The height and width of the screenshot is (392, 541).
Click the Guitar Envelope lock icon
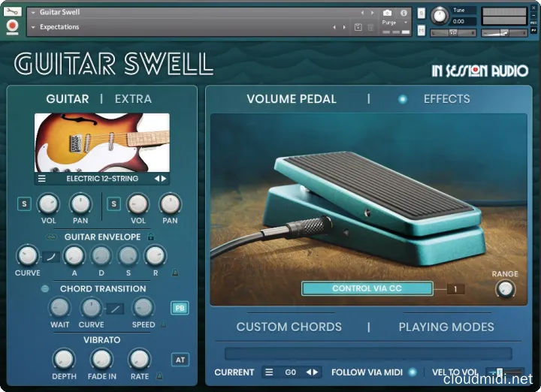pos(151,237)
